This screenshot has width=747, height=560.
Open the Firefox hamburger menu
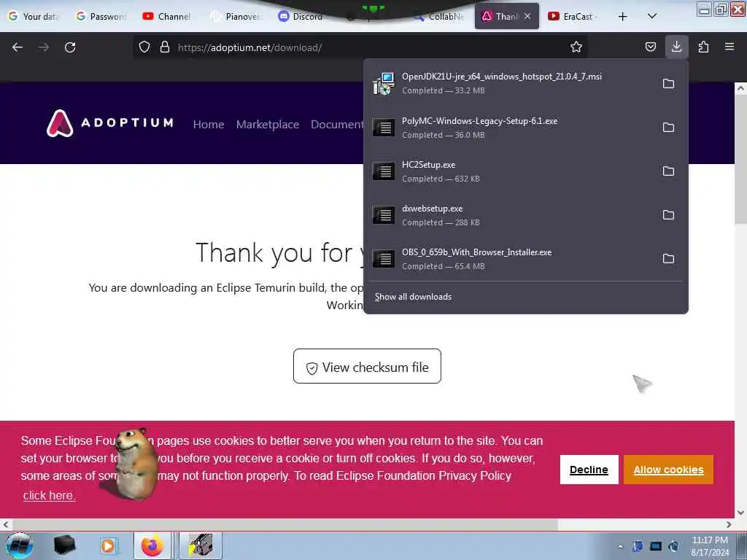pos(729,47)
